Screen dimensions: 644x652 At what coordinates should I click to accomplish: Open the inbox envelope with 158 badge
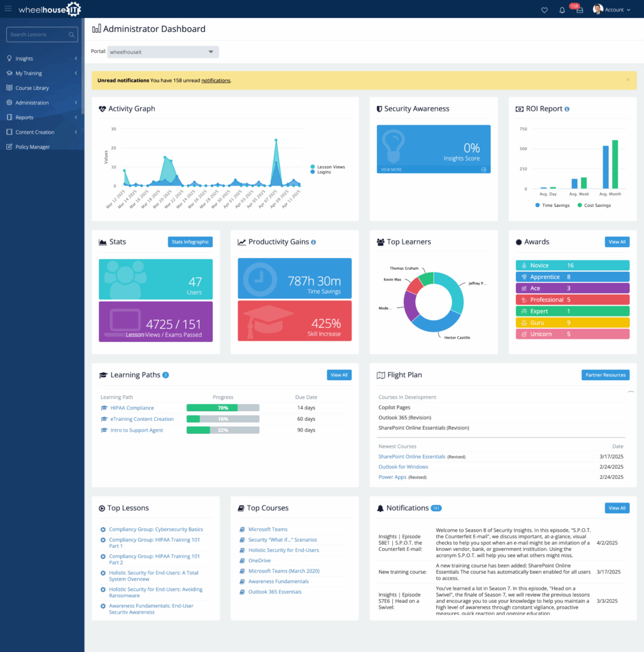click(x=580, y=10)
